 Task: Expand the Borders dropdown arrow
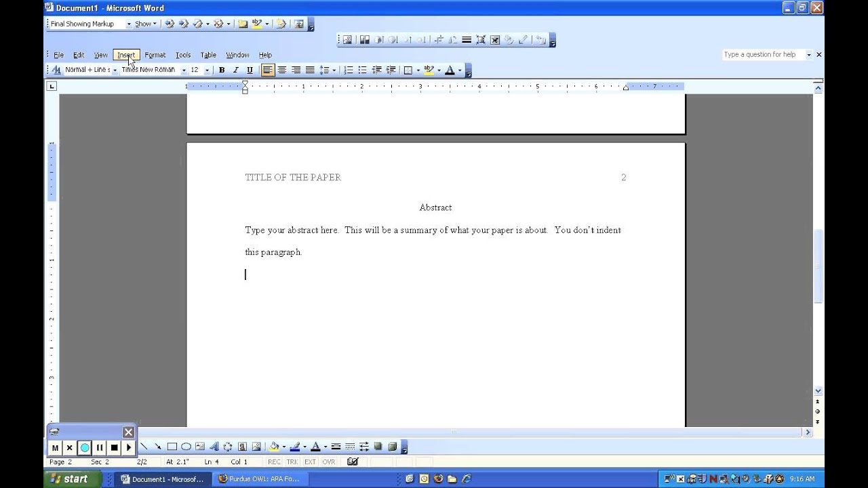(418, 70)
